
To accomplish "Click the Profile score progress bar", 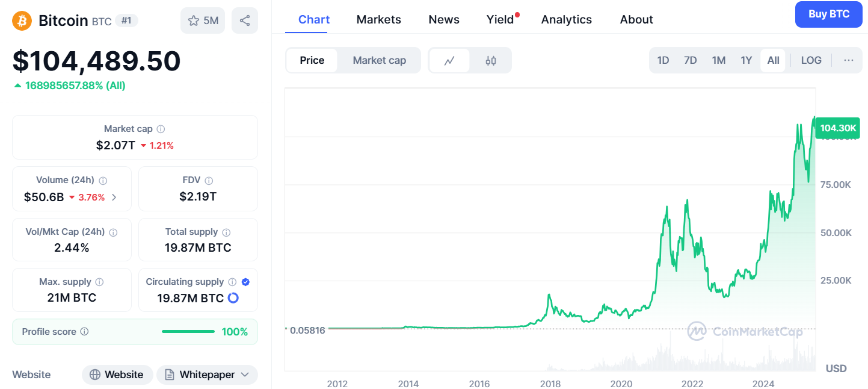I will point(188,332).
